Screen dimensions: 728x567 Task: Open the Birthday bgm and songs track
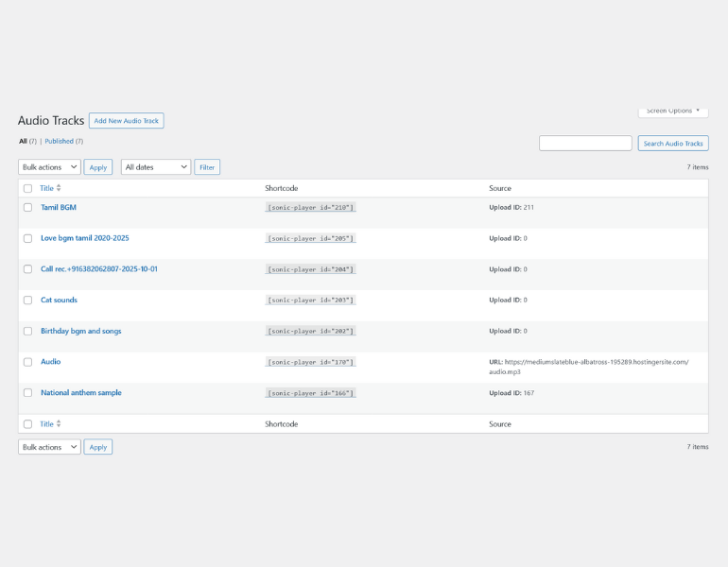point(80,332)
